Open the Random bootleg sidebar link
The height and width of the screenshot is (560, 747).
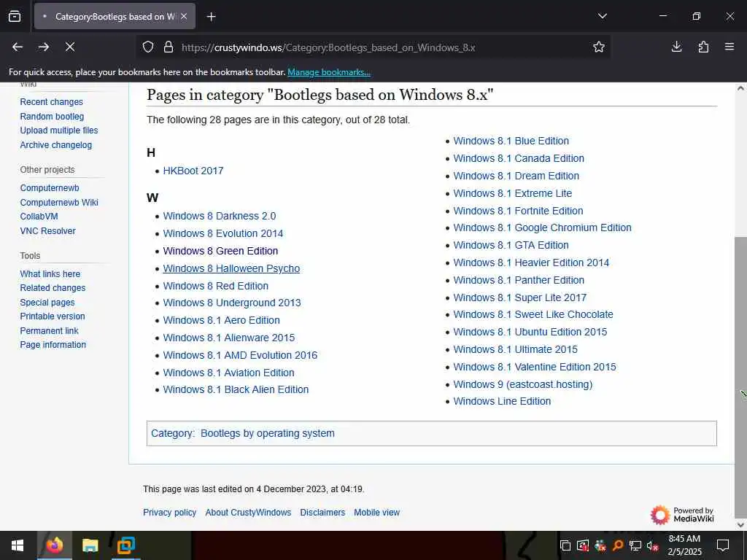click(x=52, y=116)
